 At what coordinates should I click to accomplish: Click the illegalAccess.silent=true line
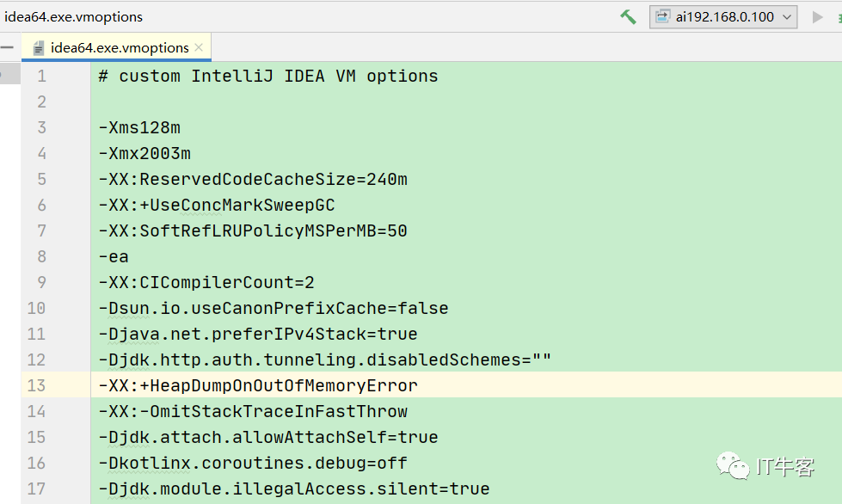click(294, 489)
